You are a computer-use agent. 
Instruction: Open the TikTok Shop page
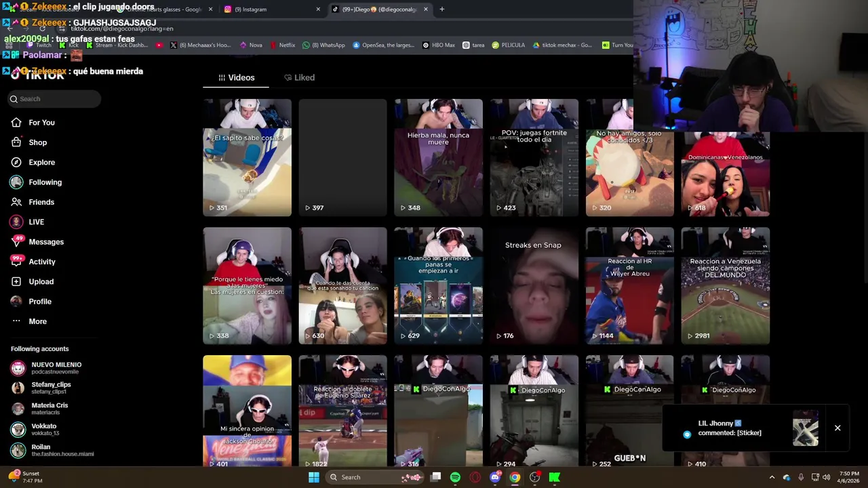[x=28, y=142]
